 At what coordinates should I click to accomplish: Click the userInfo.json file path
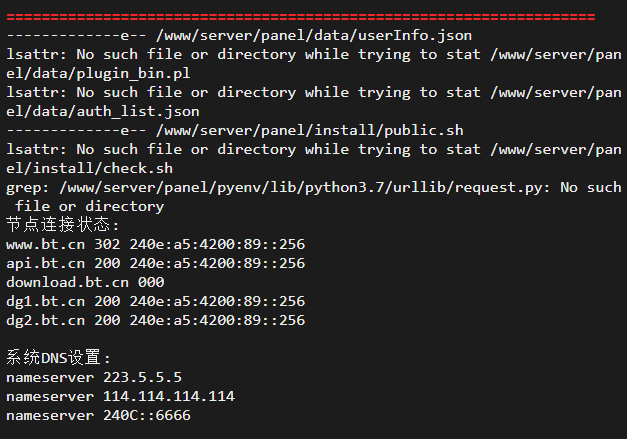[314, 36]
